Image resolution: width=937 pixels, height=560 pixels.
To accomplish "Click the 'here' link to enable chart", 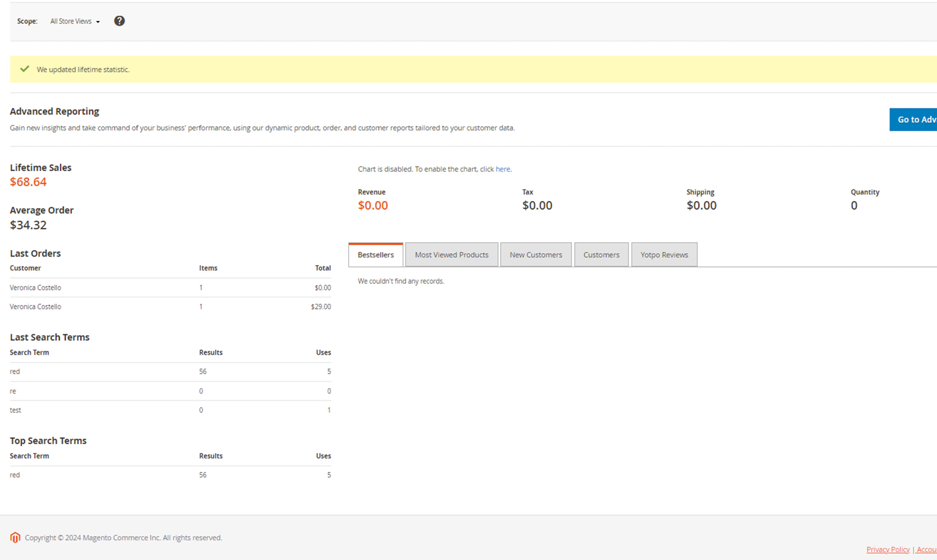I will pyautogui.click(x=503, y=169).
